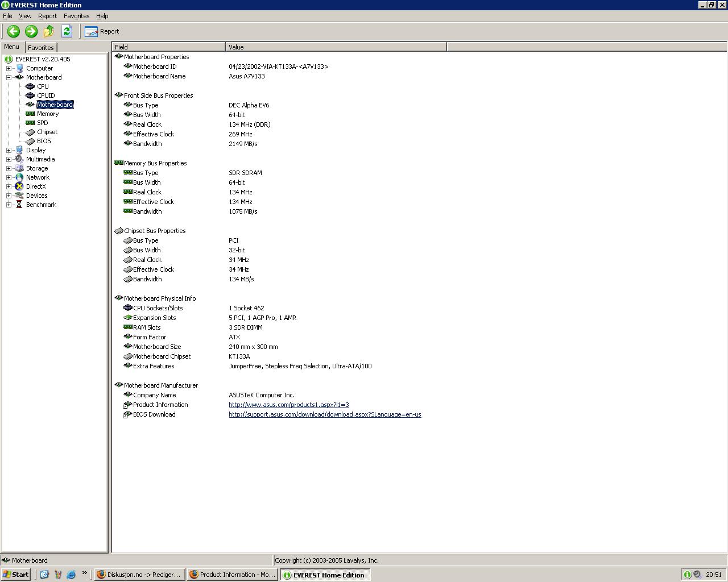728x582 pixels.
Task: Click the green Back arrow toolbar icon
Action: [x=14, y=31]
